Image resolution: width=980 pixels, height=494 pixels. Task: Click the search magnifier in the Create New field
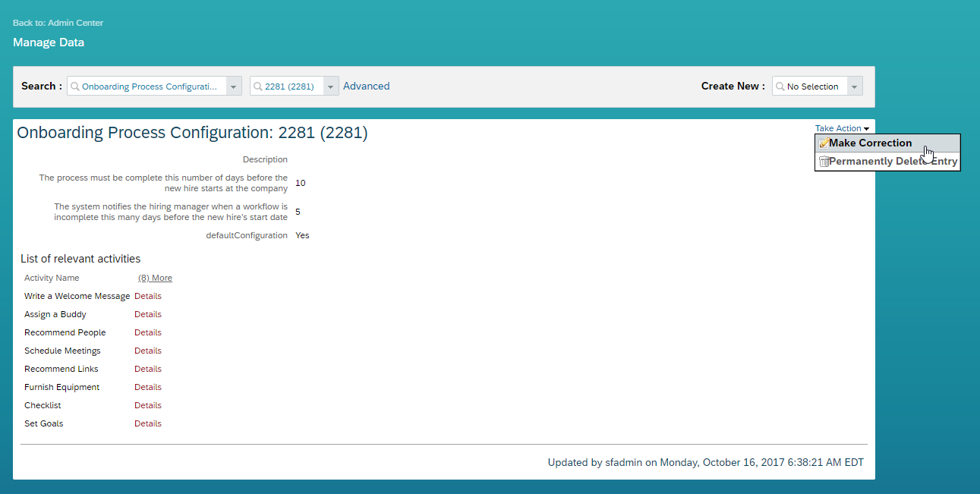pos(780,87)
